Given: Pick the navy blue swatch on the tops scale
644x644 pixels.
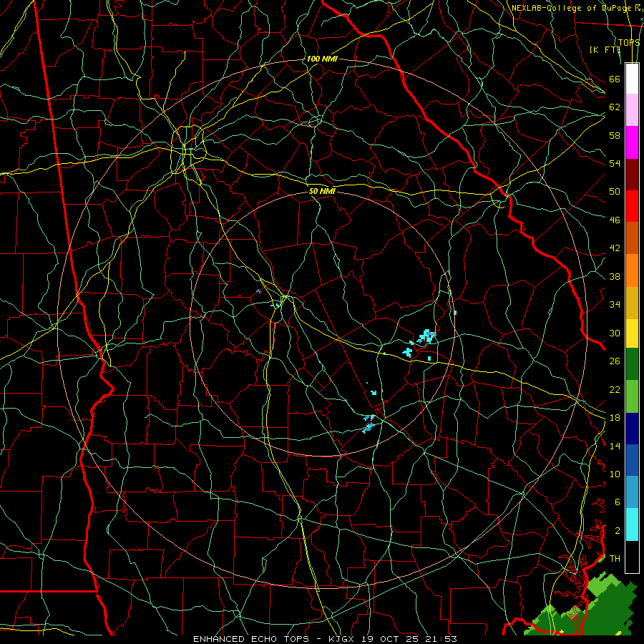Looking at the screenshot, I should coord(632,429).
